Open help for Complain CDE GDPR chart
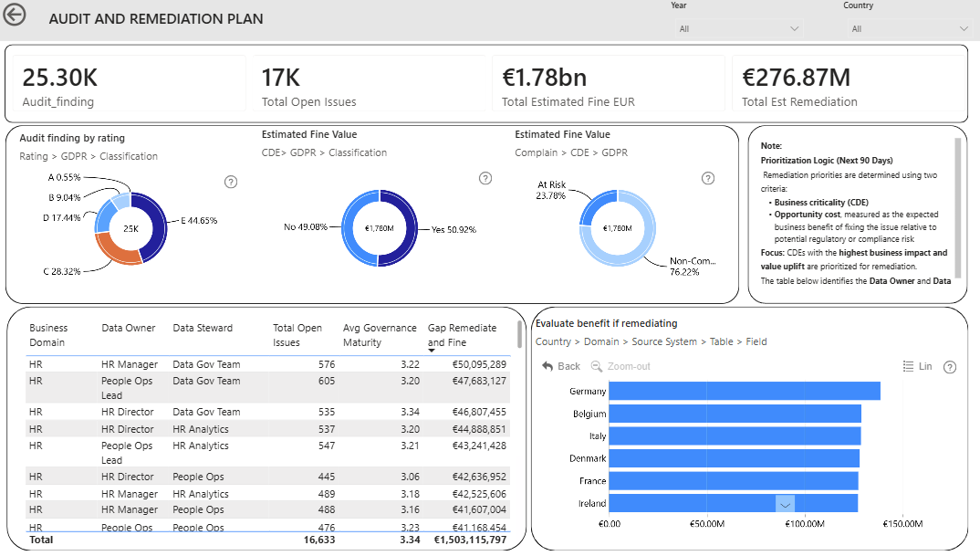Image resolution: width=980 pixels, height=556 pixels. click(707, 178)
